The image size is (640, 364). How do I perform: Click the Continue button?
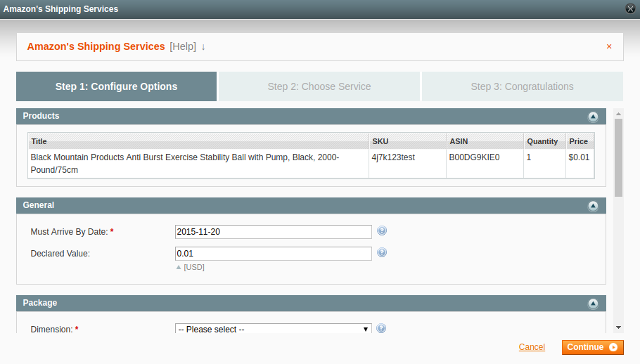593,347
